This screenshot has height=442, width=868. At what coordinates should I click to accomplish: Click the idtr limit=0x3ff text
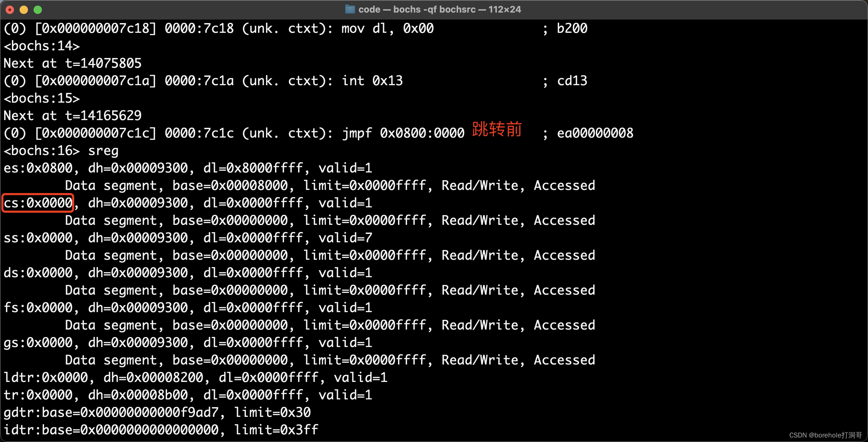click(x=276, y=430)
